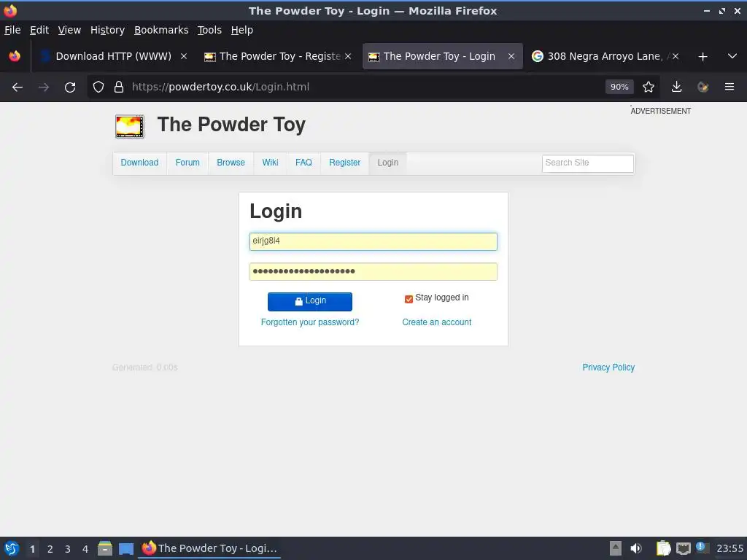The height and width of the screenshot is (560, 747).
Task: Bookmark this page with the star icon
Action: pyautogui.click(x=649, y=87)
